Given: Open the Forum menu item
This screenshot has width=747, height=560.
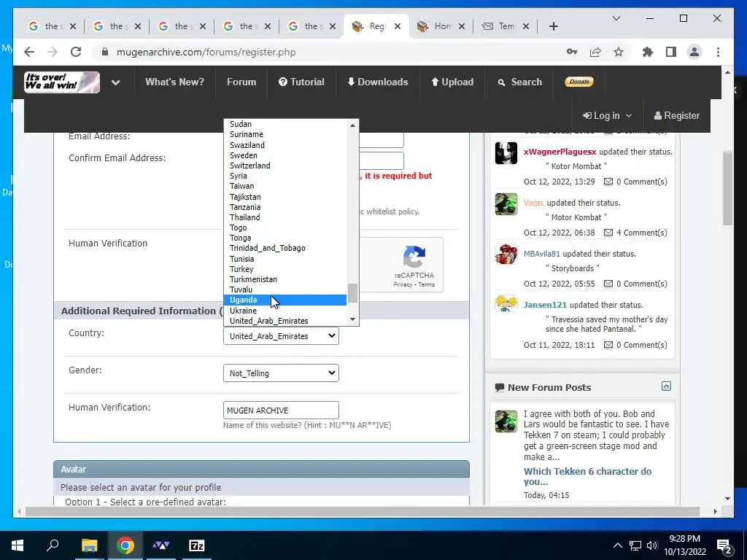Looking at the screenshot, I should click(241, 82).
